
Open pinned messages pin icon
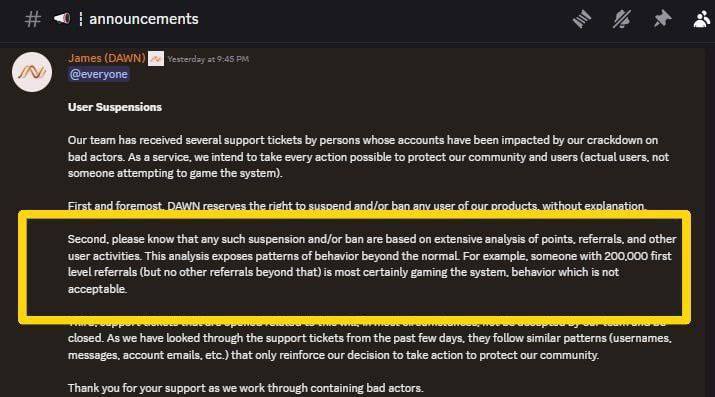(662, 19)
